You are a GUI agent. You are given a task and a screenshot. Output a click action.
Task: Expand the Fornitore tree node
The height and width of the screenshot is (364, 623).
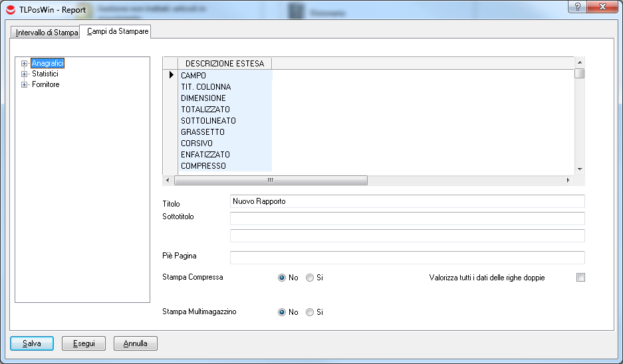tap(25, 85)
